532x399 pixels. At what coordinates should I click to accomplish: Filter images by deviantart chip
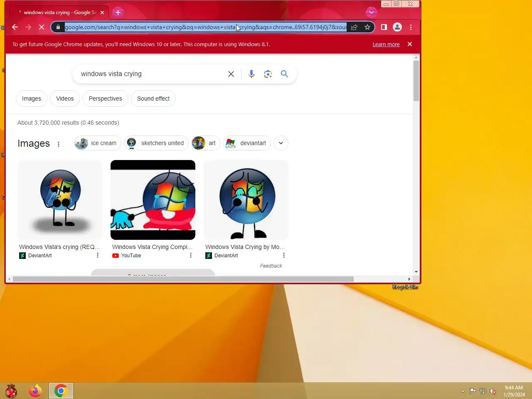click(x=247, y=143)
